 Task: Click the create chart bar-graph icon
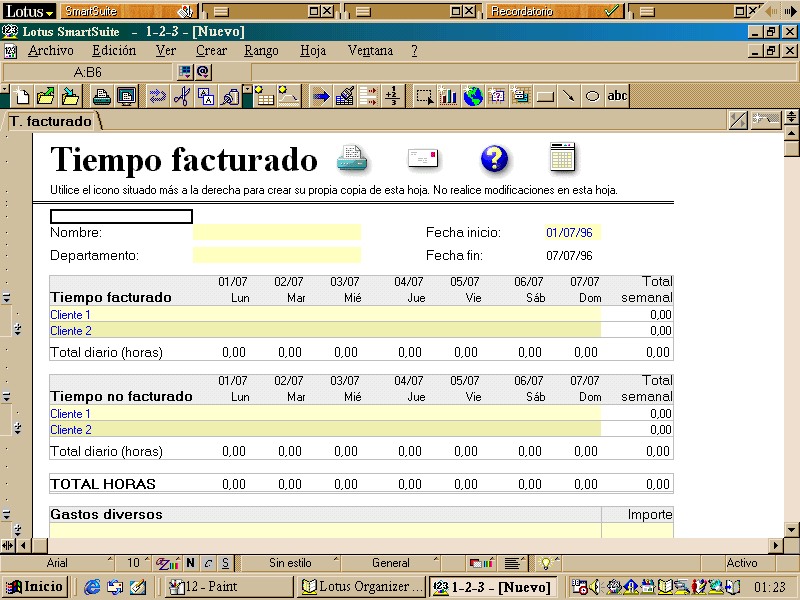pyautogui.click(x=448, y=96)
